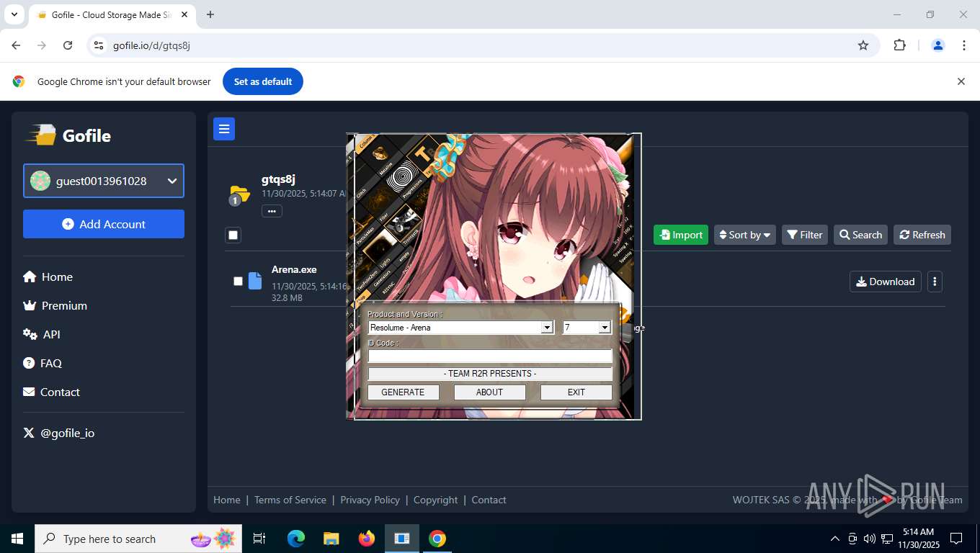Click the Arena.exe file name

(x=294, y=269)
